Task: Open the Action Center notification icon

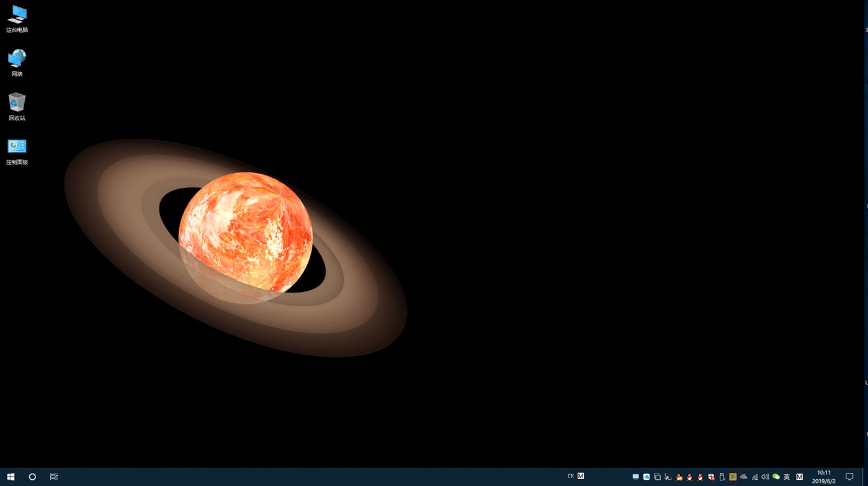Action: coord(850,476)
